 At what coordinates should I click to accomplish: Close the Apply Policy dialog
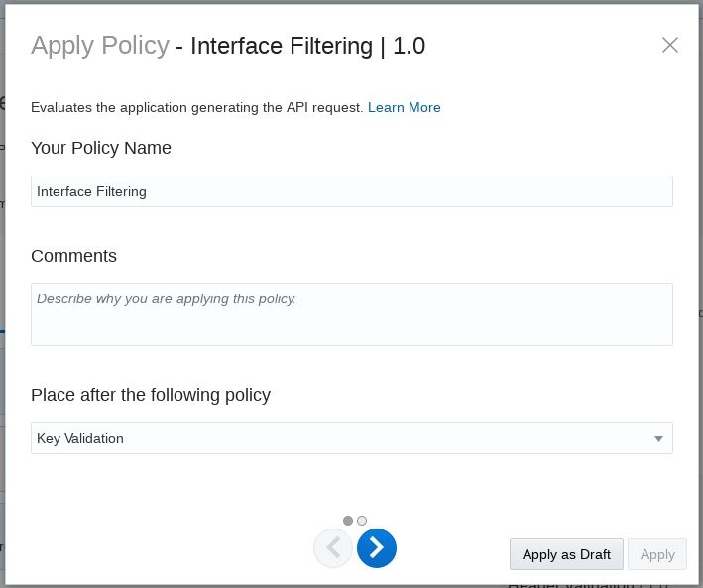[670, 45]
